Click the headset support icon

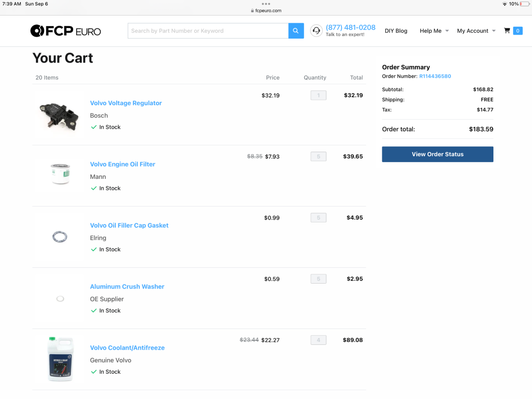coord(316,31)
